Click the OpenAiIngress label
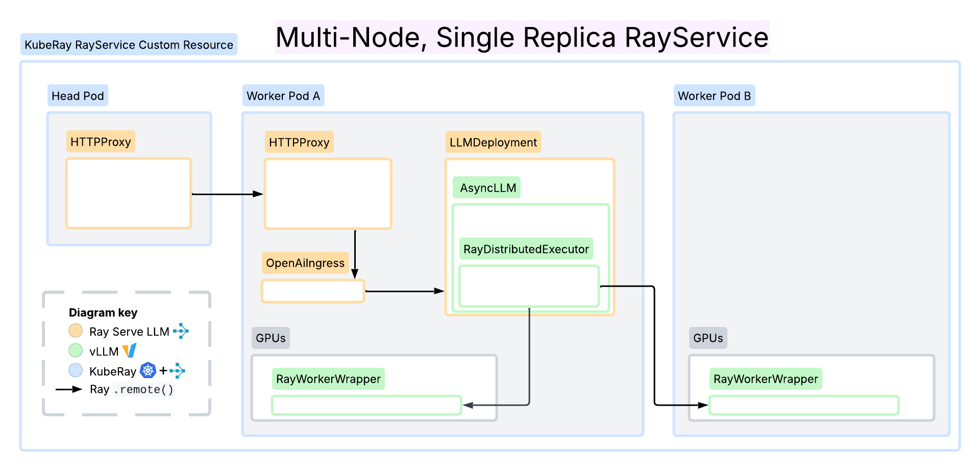Viewport: 980px width, 471px height. pyautogui.click(x=305, y=263)
